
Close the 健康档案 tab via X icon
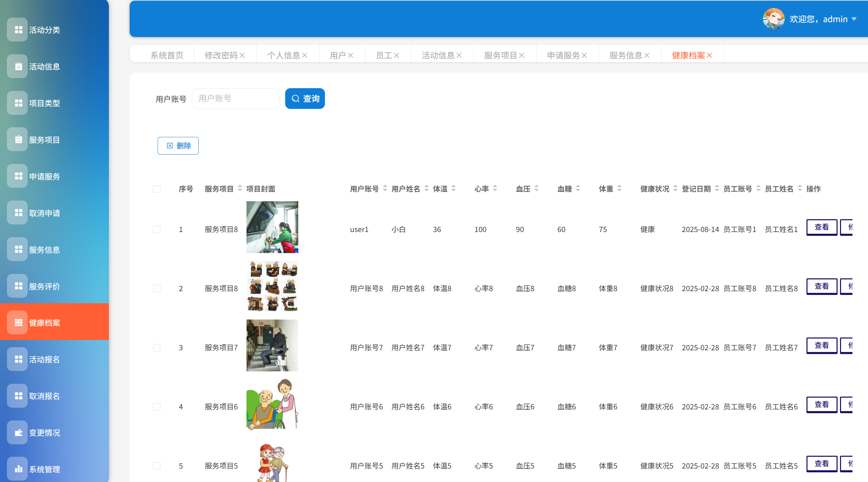(x=710, y=55)
